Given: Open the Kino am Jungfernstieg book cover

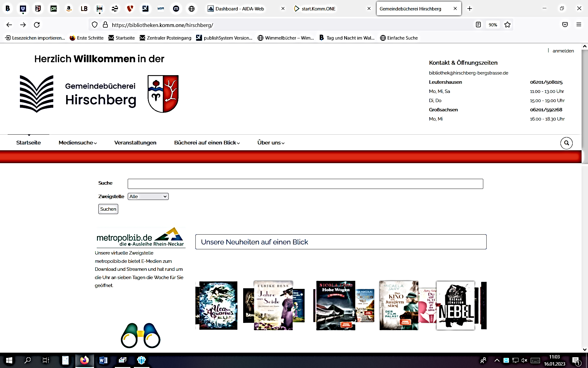Looking at the screenshot, I should (399, 305).
